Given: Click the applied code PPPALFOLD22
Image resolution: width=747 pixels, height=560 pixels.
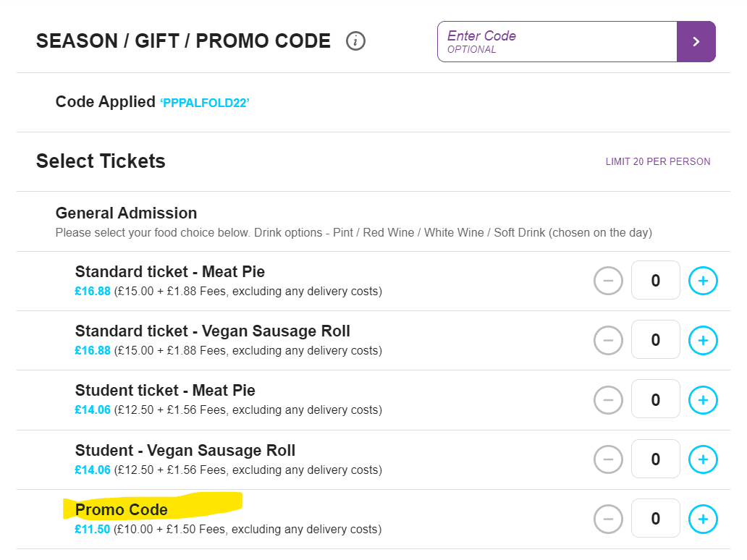Looking at the screenshot, I should (x=205, y=103).
